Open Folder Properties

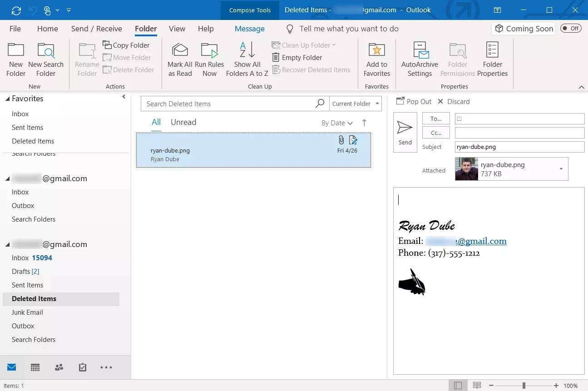pyautogui.click(x=493, y=60)
